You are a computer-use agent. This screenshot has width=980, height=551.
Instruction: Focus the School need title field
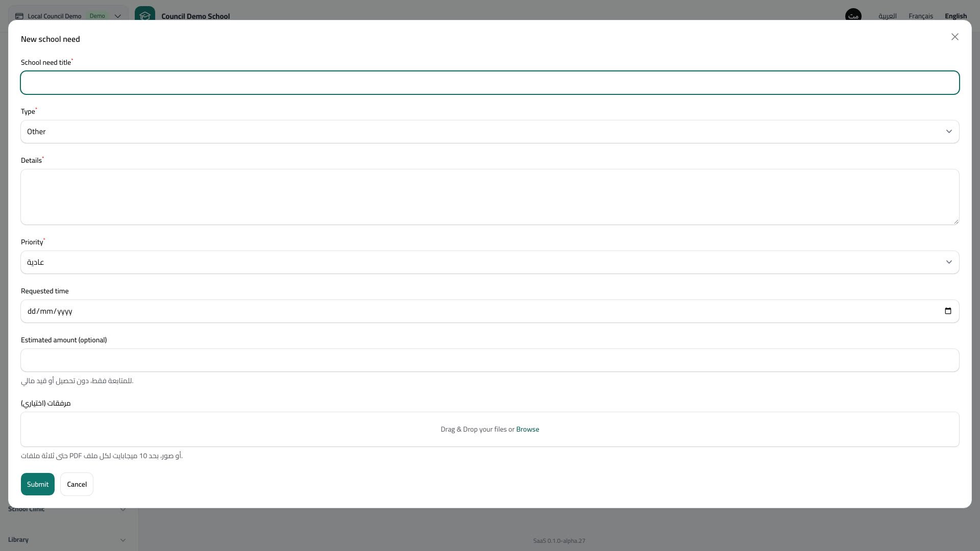(x=490, y=83)
